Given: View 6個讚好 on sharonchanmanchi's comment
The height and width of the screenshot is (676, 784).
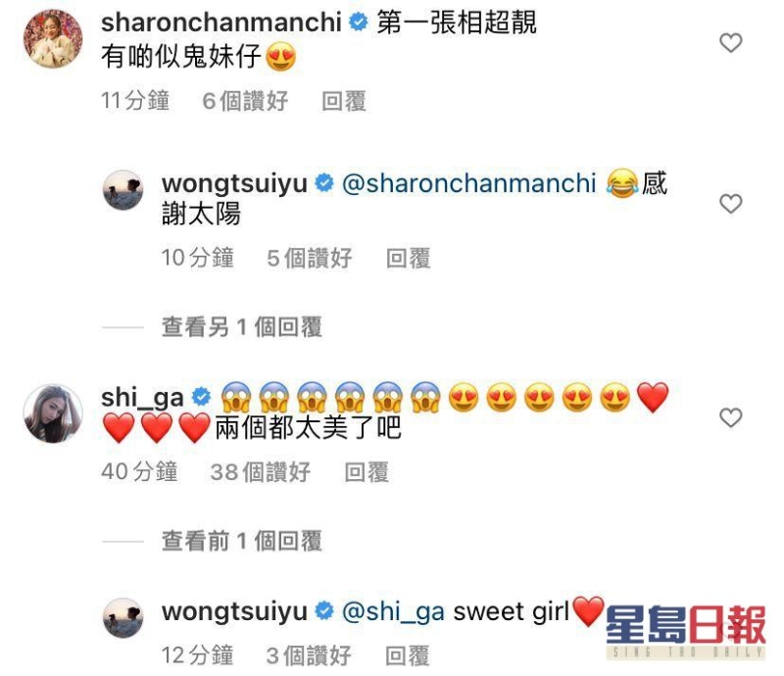Looking at the screenshot, I should (x=245, y=101).
